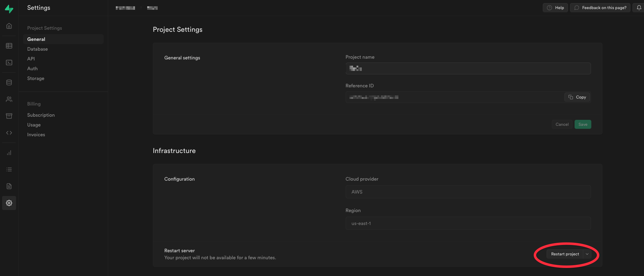Save the general settings
Viewport: 644px width, 276px height.
tap(583, 124)
